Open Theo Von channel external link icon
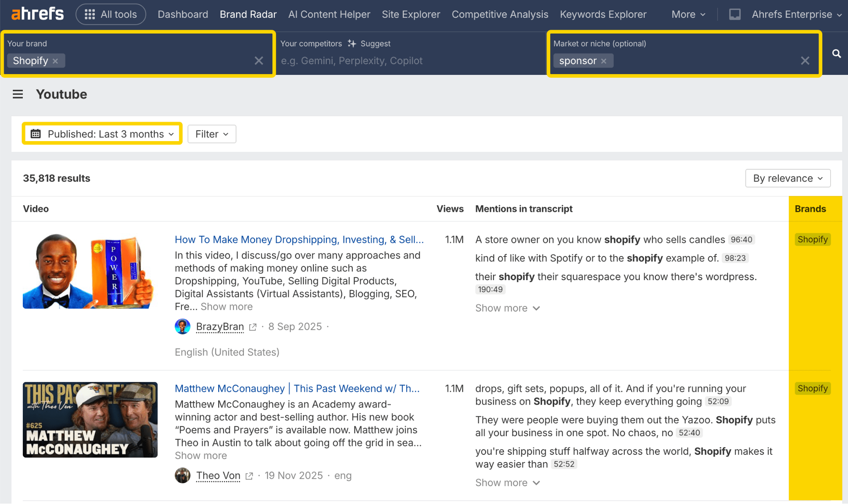This screenshot has height=504, width=848. coord(249,476)
